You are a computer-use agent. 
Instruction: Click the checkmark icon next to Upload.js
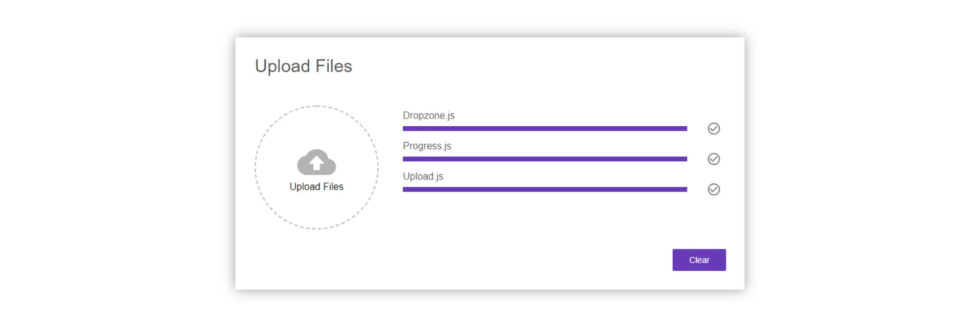714,190
